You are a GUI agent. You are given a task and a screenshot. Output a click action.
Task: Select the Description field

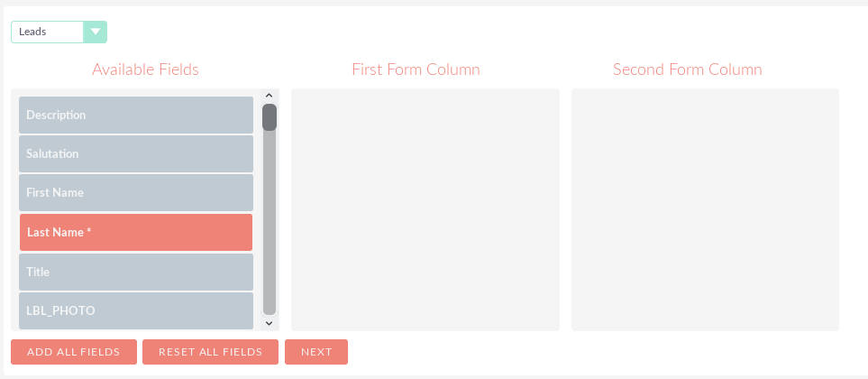point(136,116)
